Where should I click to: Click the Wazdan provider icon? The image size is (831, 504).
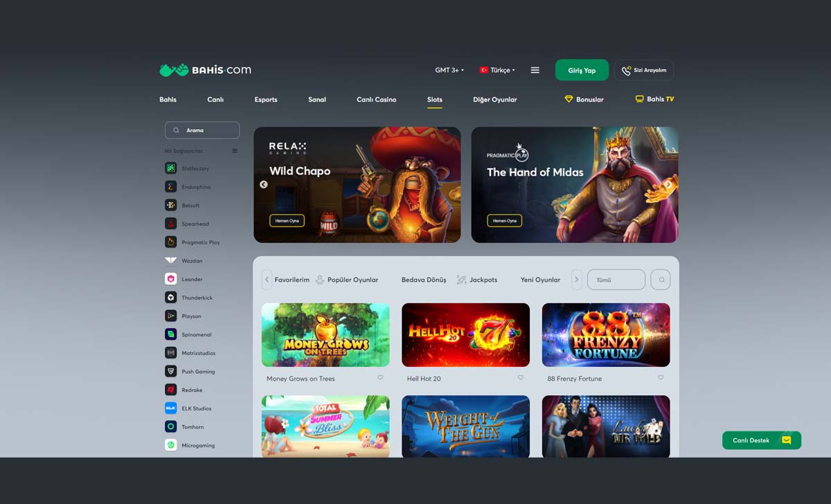coord(170,261)
